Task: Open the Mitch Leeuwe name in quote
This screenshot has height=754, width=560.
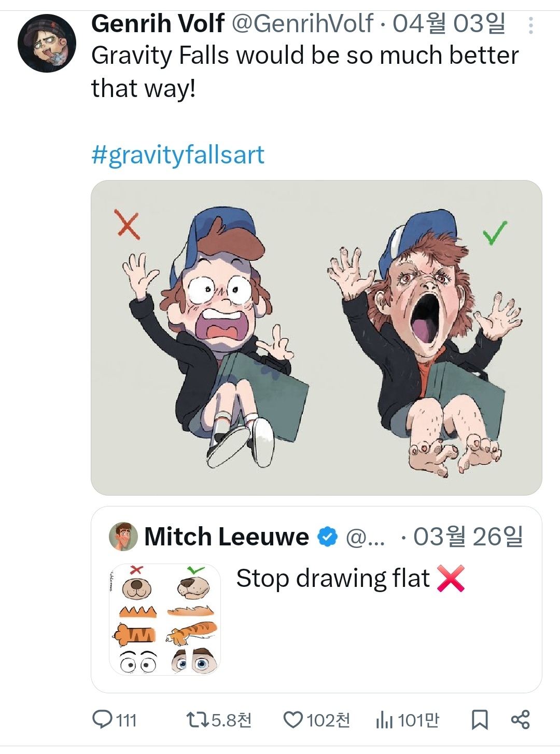Action: point(227,537)
